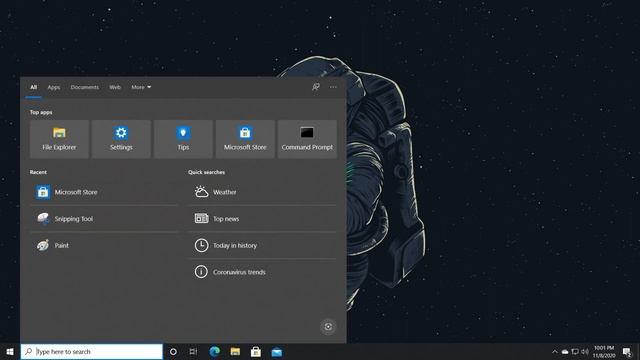Open the Mail app from the taskbar
This screenshot has width=640, height=360.
277,351
